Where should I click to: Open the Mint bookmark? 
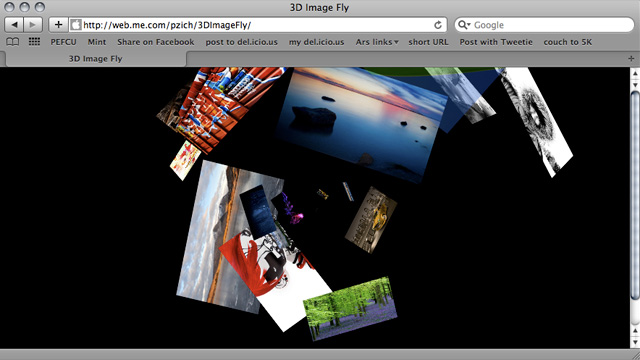pos(97,42)
